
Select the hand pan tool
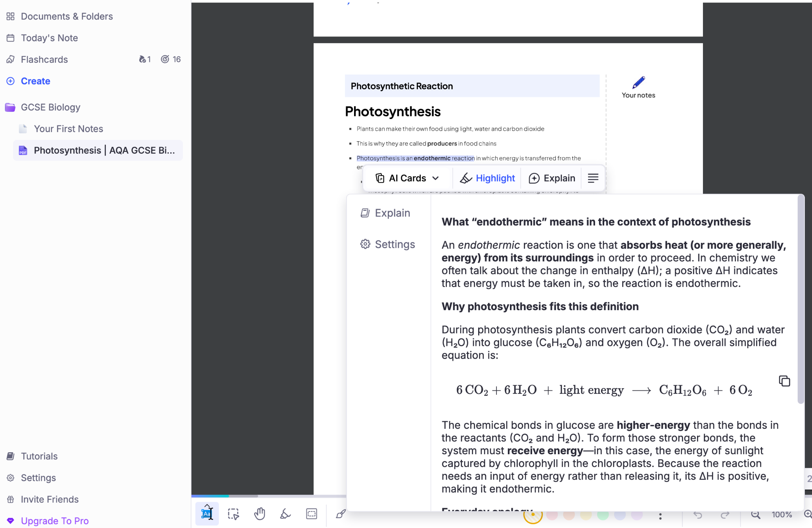260,514
